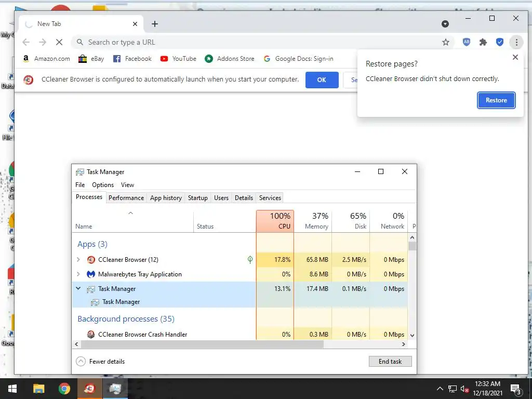This screenshot has height=399, width=532.
Task: Open the YouTube bookmark
Action: (x=178, y=59)
